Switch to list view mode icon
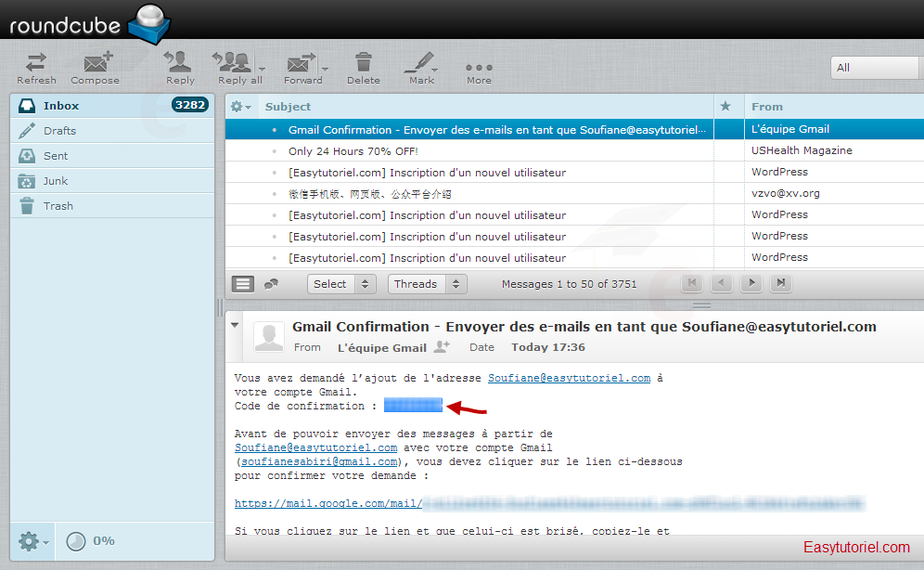 (x=243, y=284)
